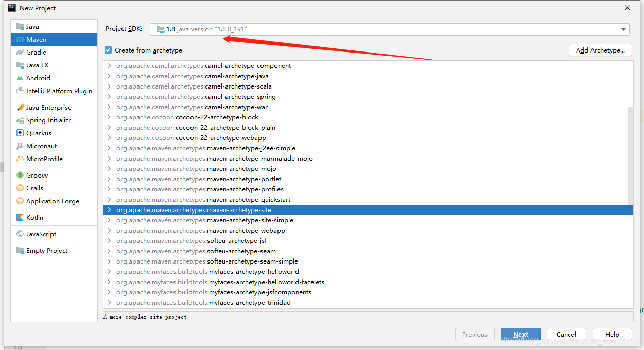Click the Empty Project folder icon
This screenshot has height=350, width=644.
[x=20, y=251]
